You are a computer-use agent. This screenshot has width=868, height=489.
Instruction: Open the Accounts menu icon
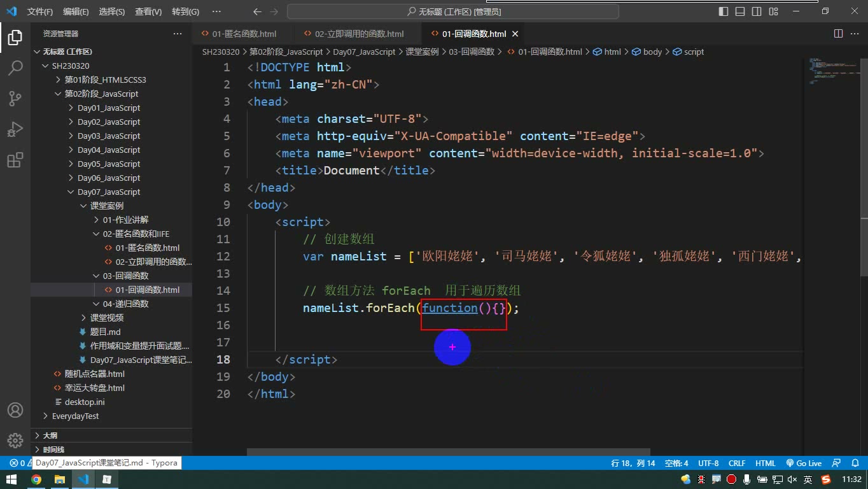[15, 410]
